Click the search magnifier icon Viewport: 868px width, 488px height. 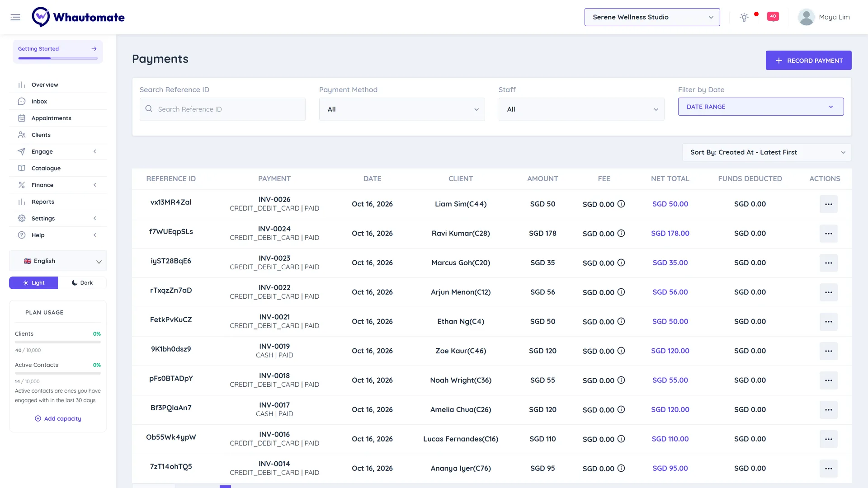pyautogui.click(x=149, y=109)
